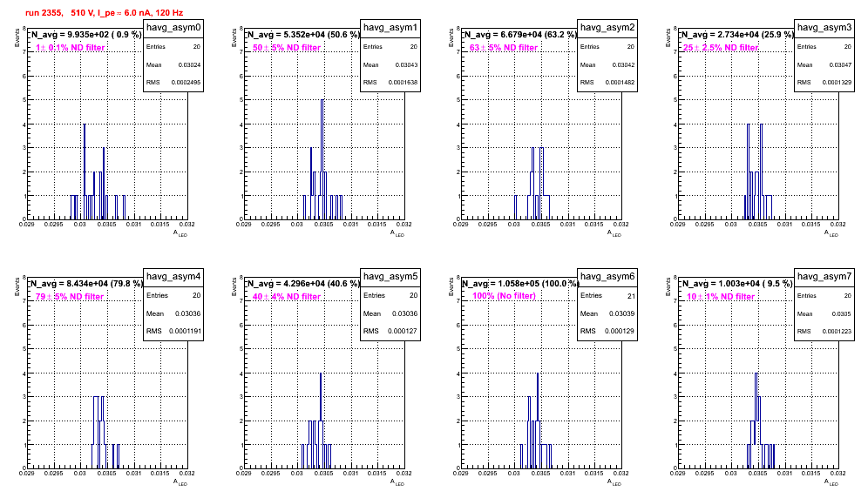Click RMS value 0.000129
Viewport: 868px width, 498px height.
[621, 332]
